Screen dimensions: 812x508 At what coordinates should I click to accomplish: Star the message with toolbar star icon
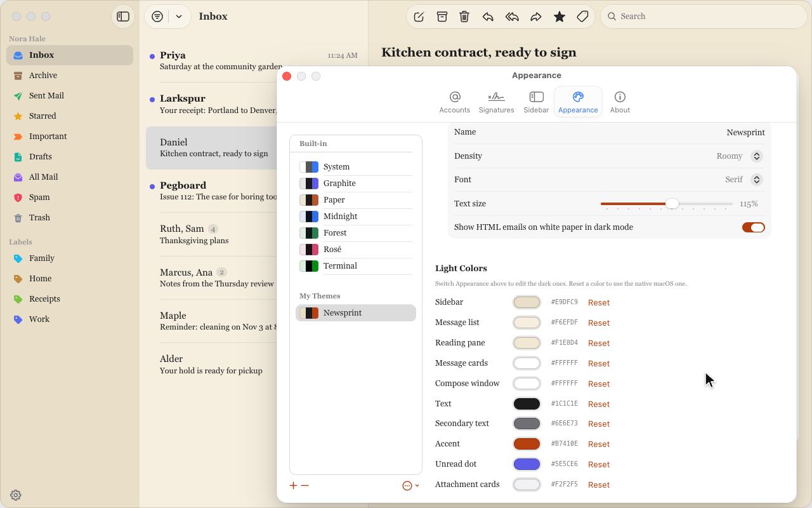[x=560, y=17]
